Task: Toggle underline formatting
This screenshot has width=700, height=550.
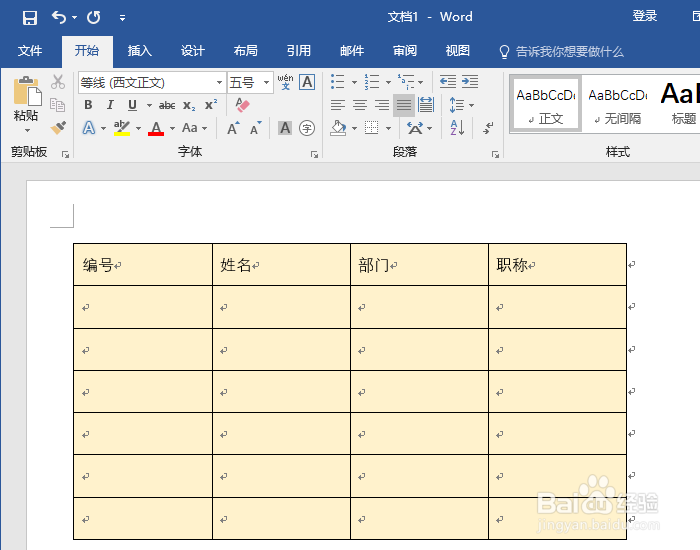Action: [x=132, y=105]
